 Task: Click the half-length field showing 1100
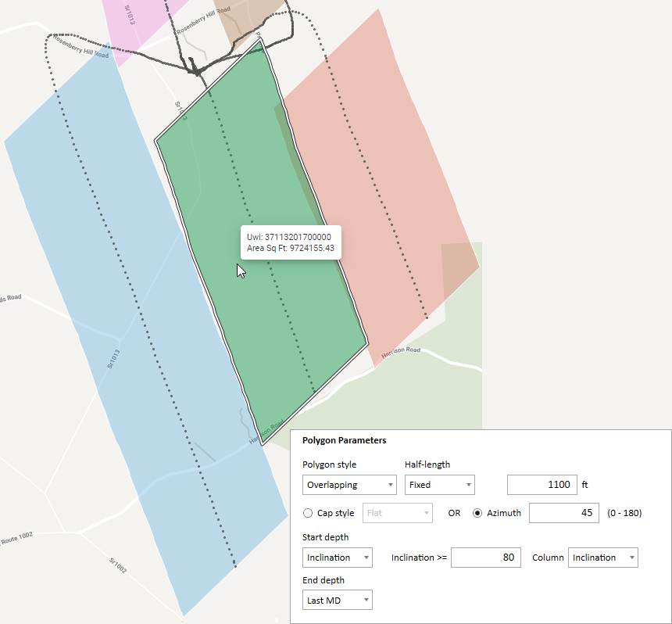(542, 485)
